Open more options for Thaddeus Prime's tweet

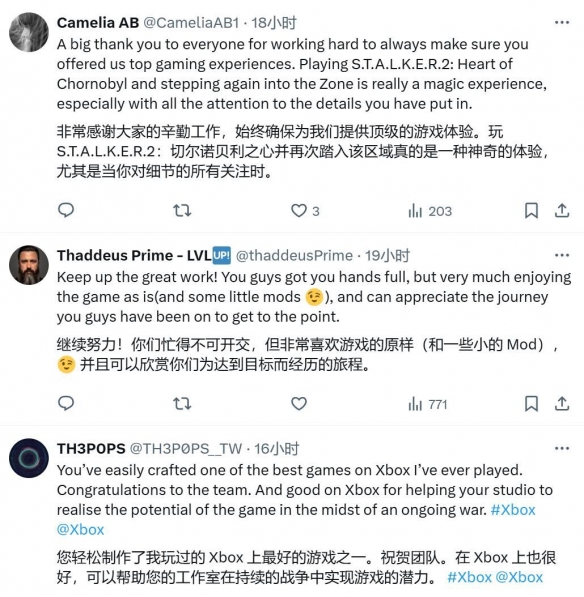[562, 255]
